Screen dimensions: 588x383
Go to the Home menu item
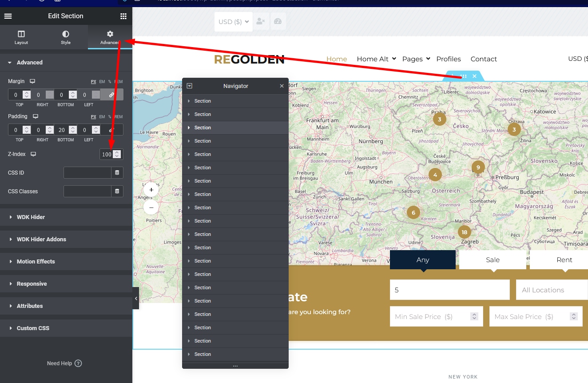[337, 59]
